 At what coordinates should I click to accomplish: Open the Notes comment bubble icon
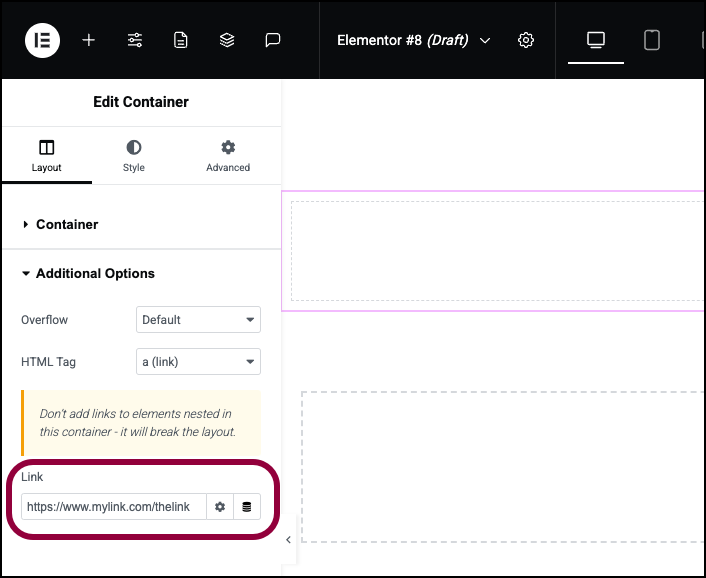click(273, 41)
